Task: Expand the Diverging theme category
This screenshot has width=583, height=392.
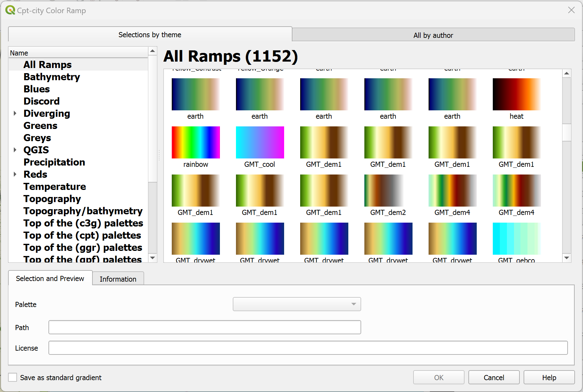Action: pyautogui.click(x=15, y=114)
